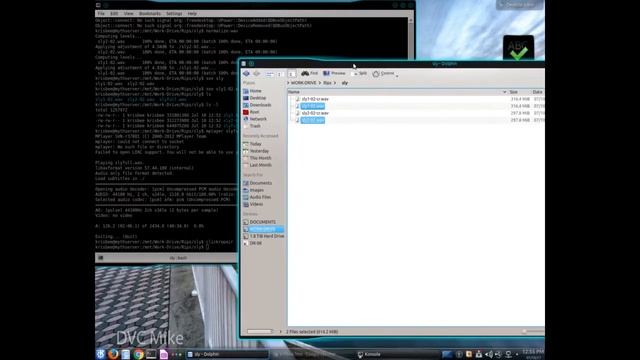Switch to sly - Dolphin taskbar entry
640x360 pixels.
[227, 354]
